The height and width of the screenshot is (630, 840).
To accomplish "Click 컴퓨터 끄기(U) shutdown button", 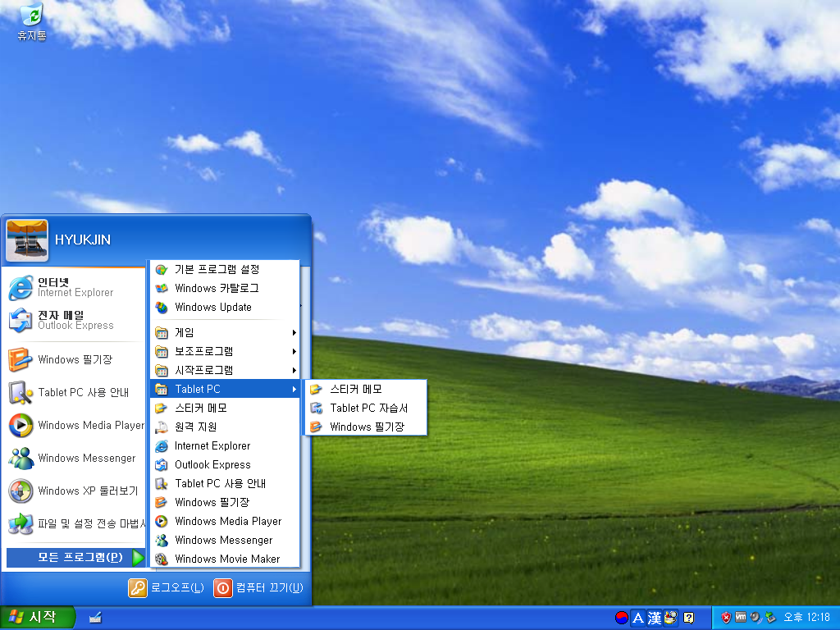I will pyautogui.click(x=258, y=587).
